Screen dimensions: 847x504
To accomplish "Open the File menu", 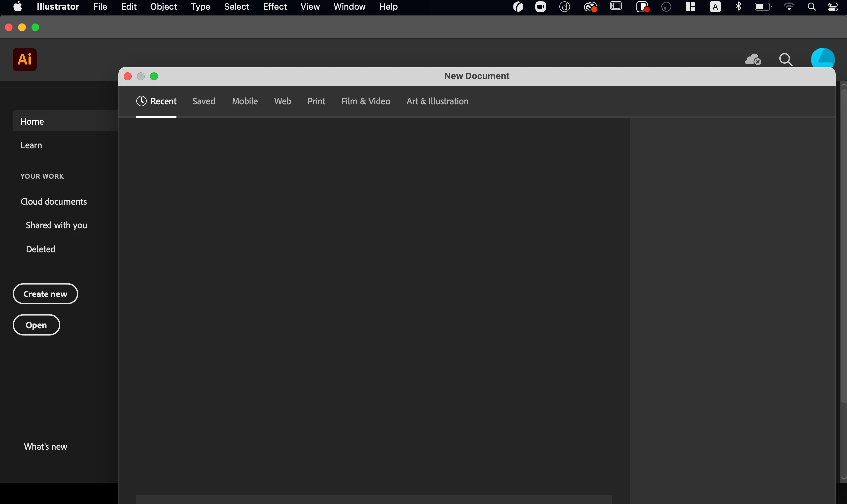I will pyautogui.click(x=100, y=7).
